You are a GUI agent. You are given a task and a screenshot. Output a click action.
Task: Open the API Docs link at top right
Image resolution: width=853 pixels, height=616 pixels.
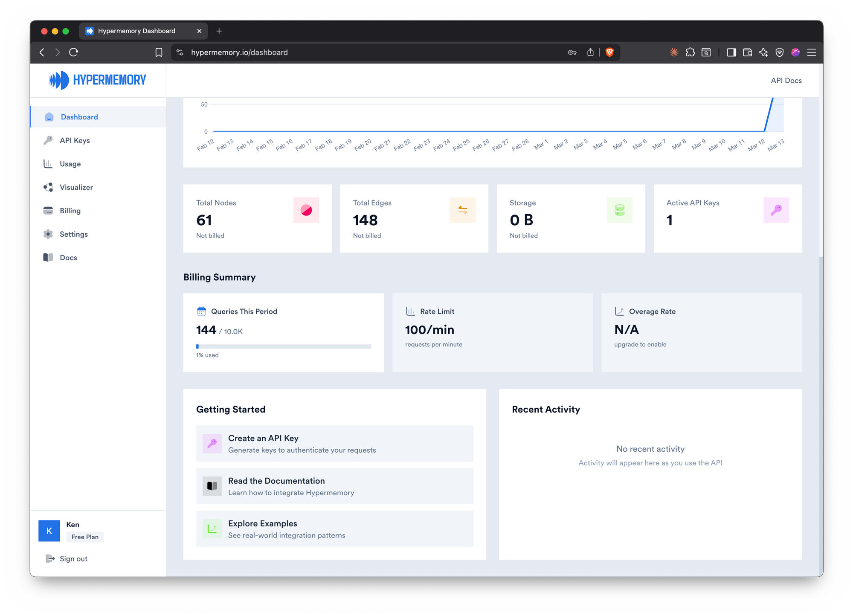coord(786,80)
